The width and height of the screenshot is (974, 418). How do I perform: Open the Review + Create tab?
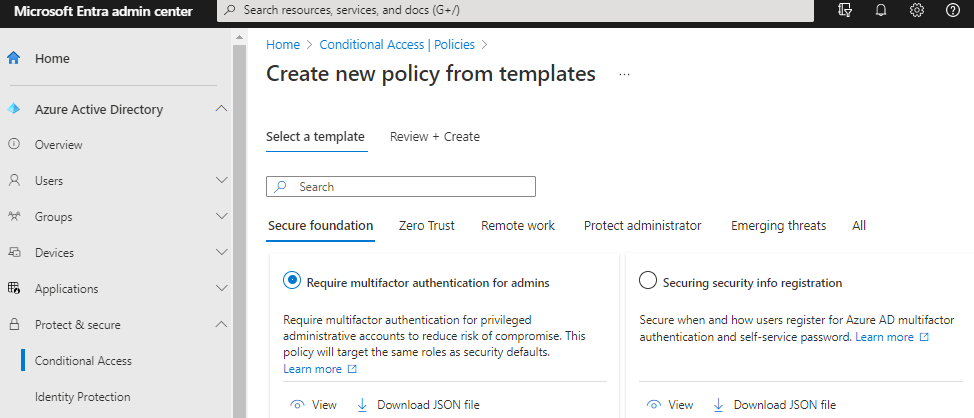434,137
